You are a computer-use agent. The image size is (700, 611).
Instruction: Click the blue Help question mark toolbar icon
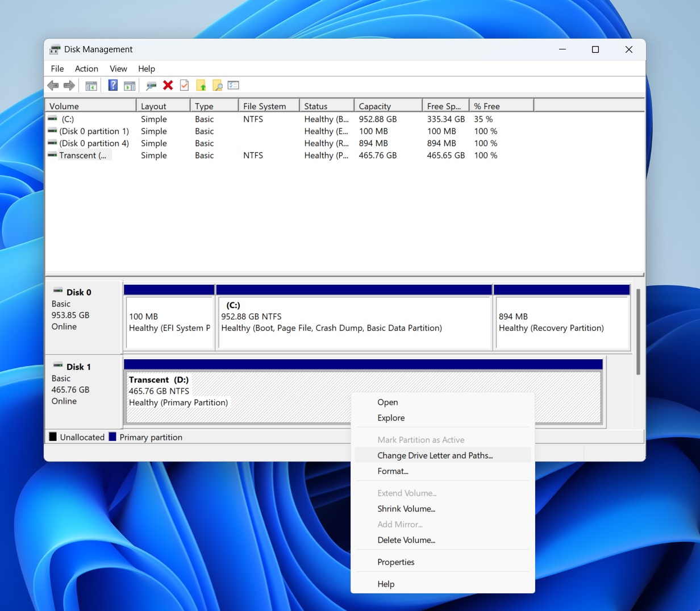113,85
